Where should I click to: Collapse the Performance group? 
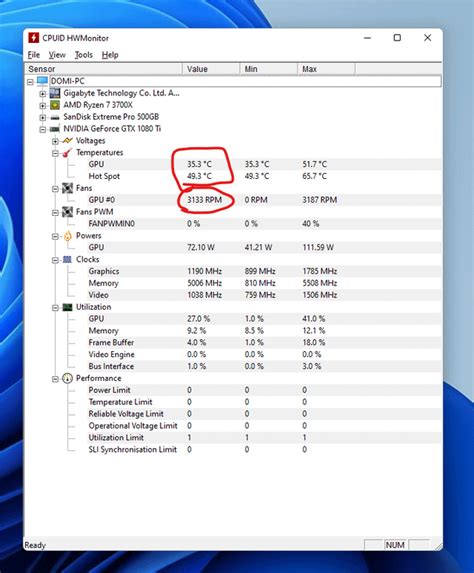[x=55, y=379]
